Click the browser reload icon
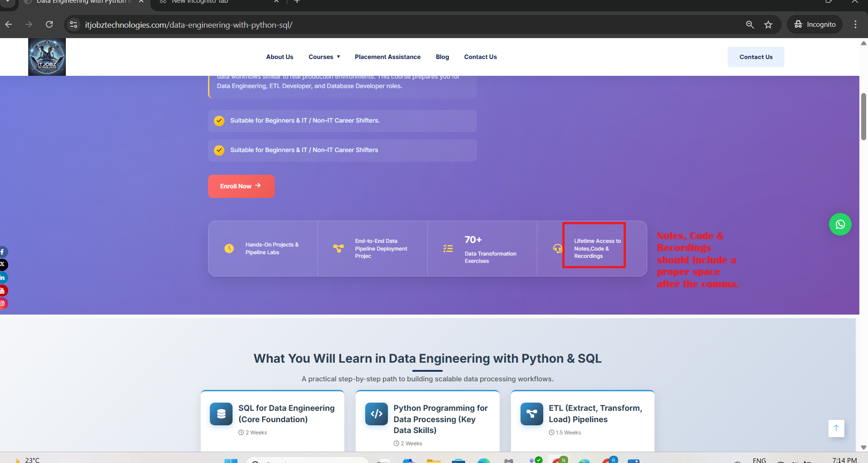 coord(50,25)
